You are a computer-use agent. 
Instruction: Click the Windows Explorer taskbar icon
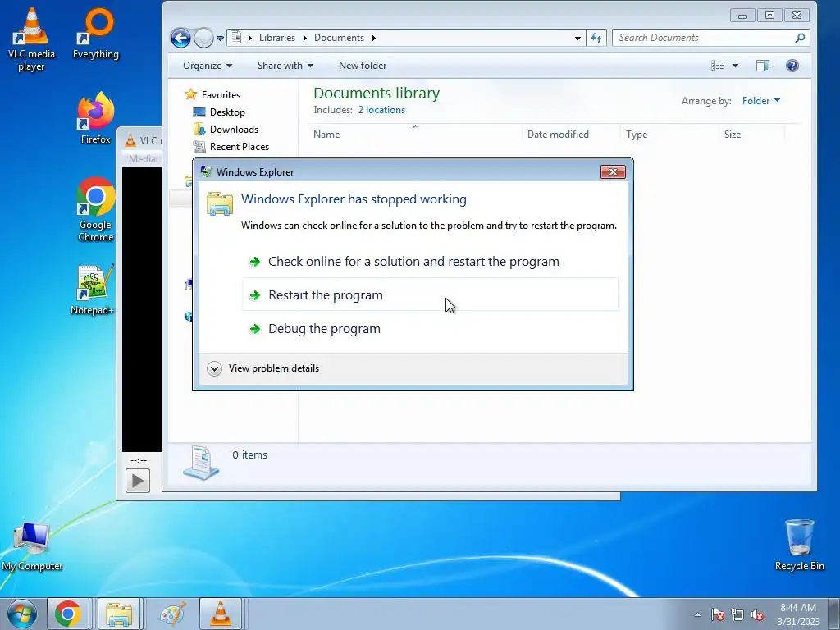click(x=118, y=614)
